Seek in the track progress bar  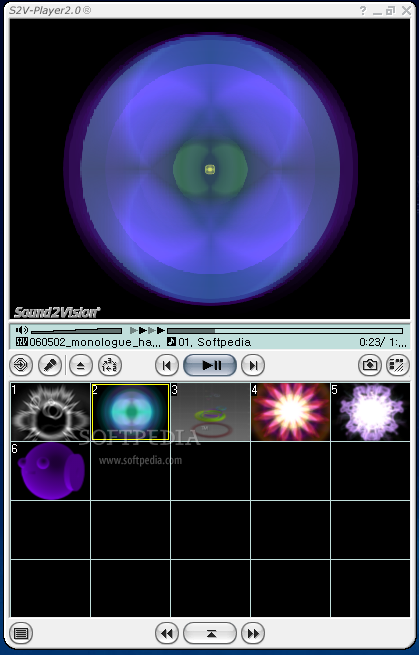[x=285, y=331]
